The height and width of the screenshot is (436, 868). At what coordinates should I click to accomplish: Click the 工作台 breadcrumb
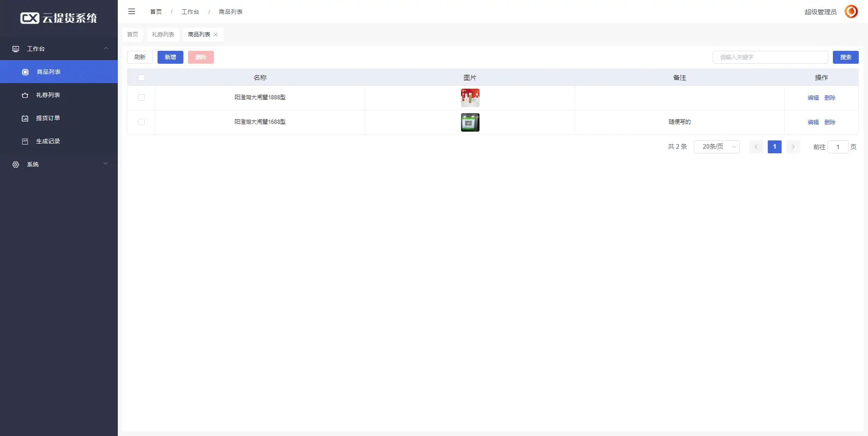pyautogui.click(x=190, y=12)
